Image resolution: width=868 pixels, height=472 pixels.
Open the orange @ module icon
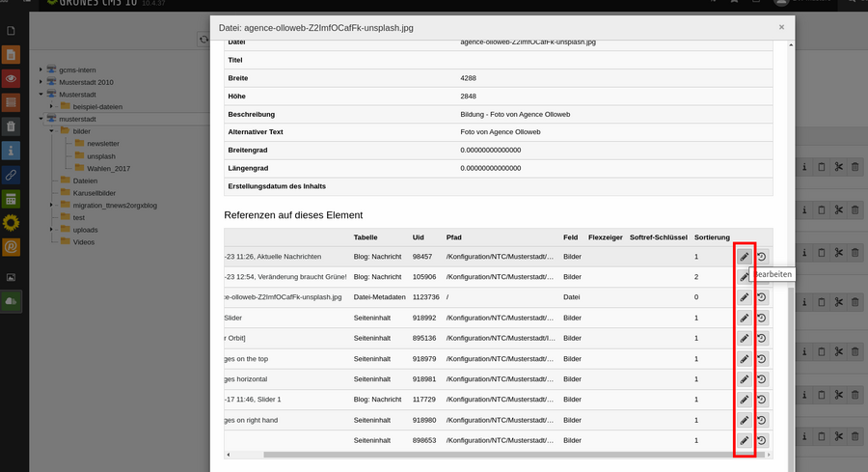(11, 247)
